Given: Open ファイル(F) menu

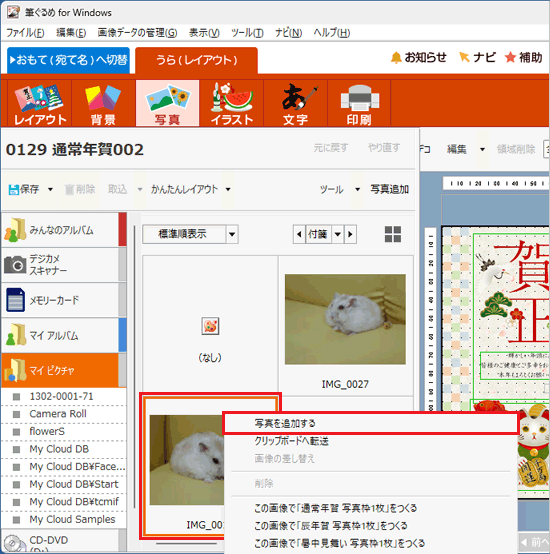Looking at the screenshot, I should [x=25, y=33].
